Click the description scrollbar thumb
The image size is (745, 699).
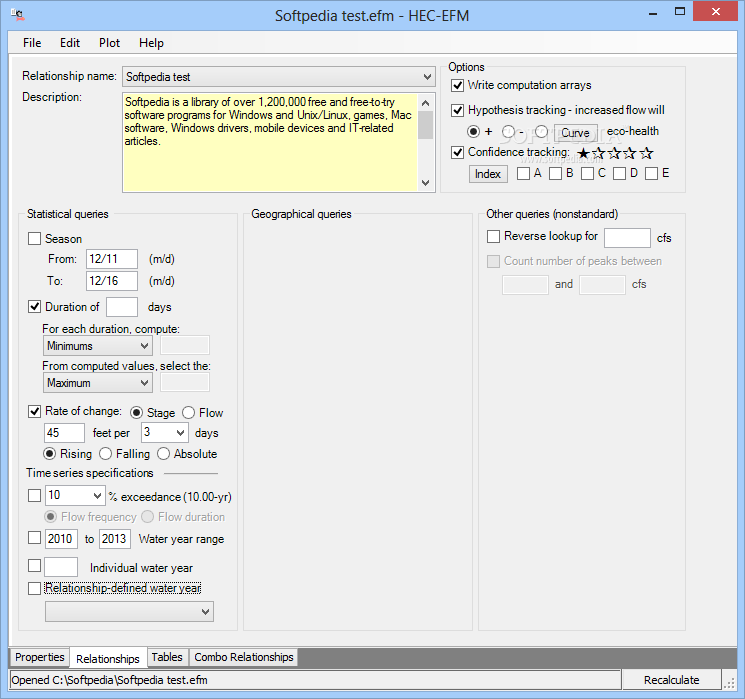[425, 125]
